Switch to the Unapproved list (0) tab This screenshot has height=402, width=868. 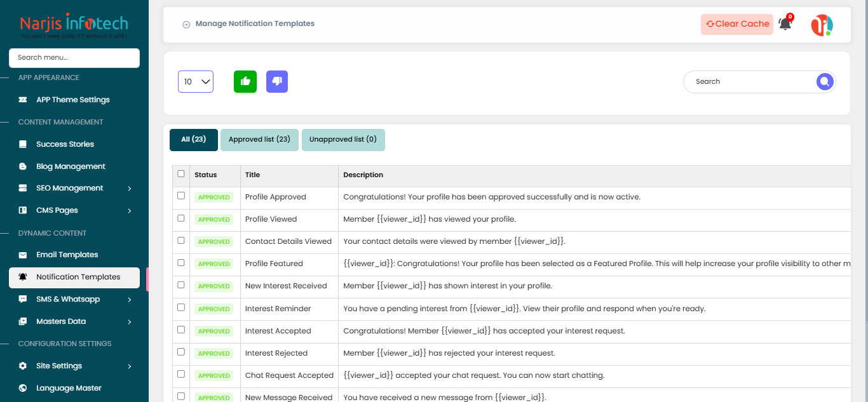click(343, 140)
